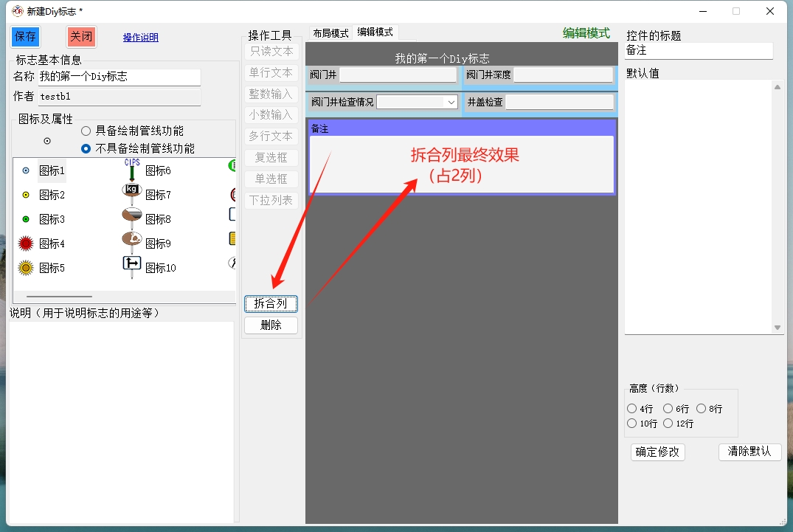Open the 操作说明 link
Image resolution: width=793 pixels, height=532 pixels.
pos(140,38)
